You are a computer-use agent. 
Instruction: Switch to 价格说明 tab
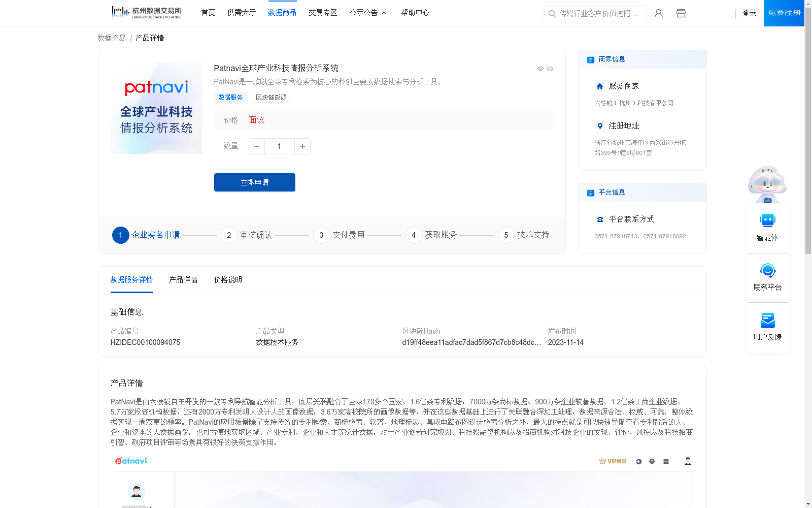coord(228,280)
